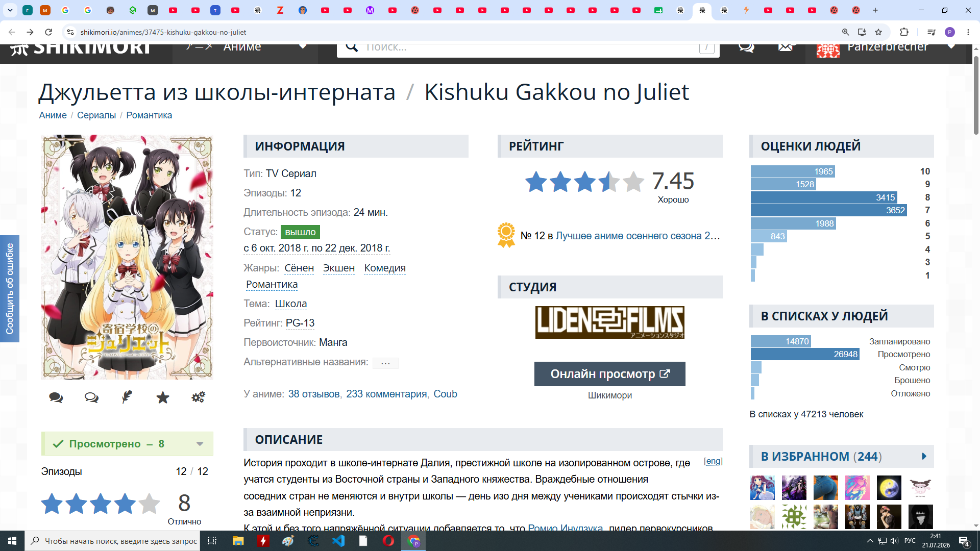Click the outlined chat bubbles icon under poster
The image size is (980, 551).
(x=92, y=397)
